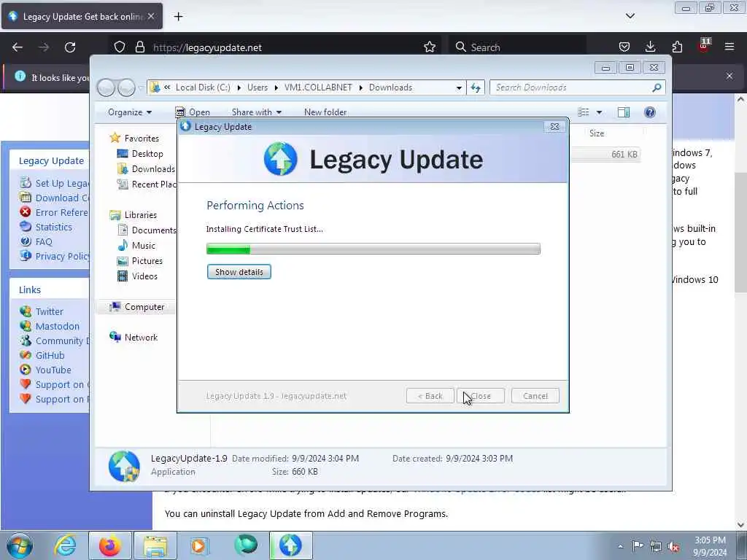Click the 661 KB file size cell
747x560 pixels.
[x=624, y=155]
